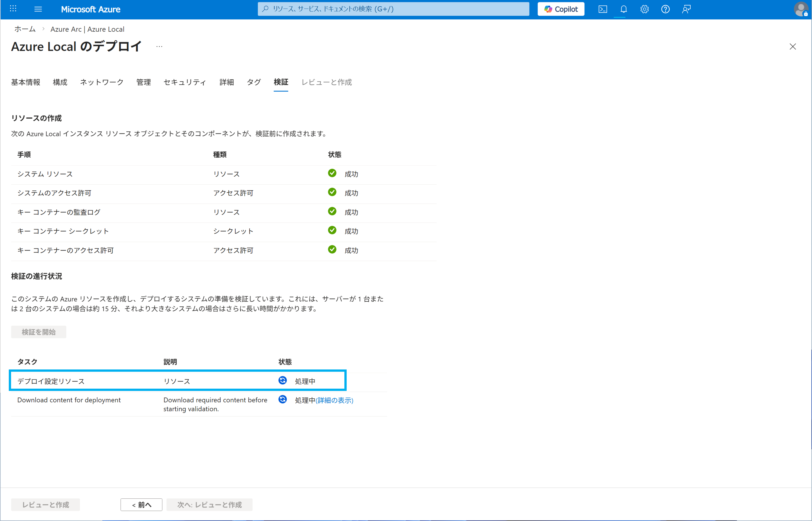The height and width of the screenshot is (521, 812).
Task: Open the help question mark icon
Action: [x=665, y=9]
